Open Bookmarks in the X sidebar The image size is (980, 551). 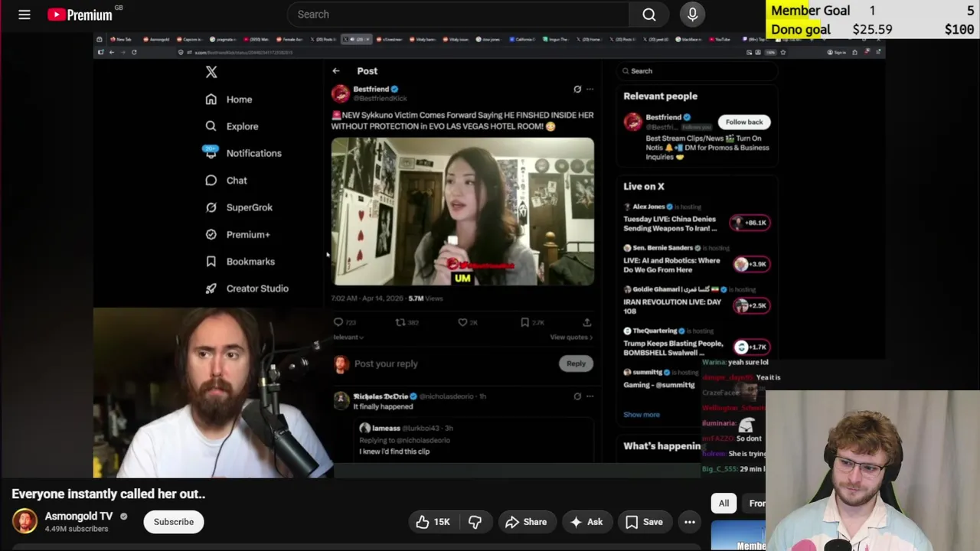click(240, 262)
